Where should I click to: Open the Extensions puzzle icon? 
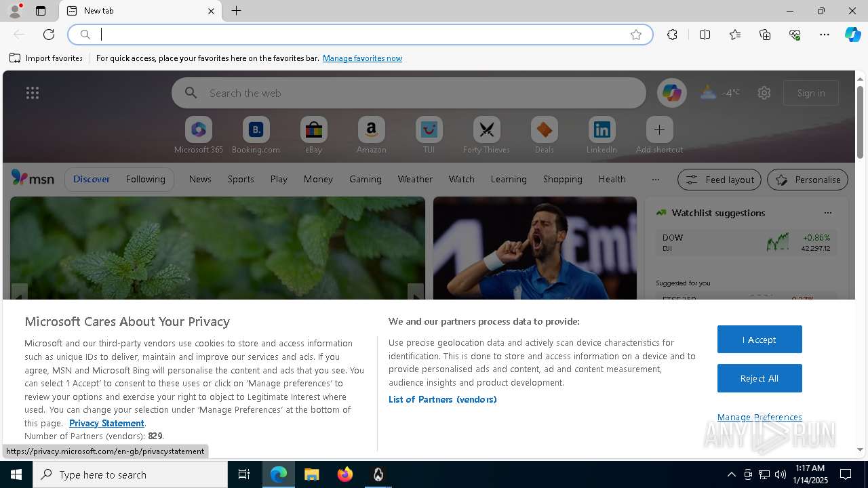[672, 35]
